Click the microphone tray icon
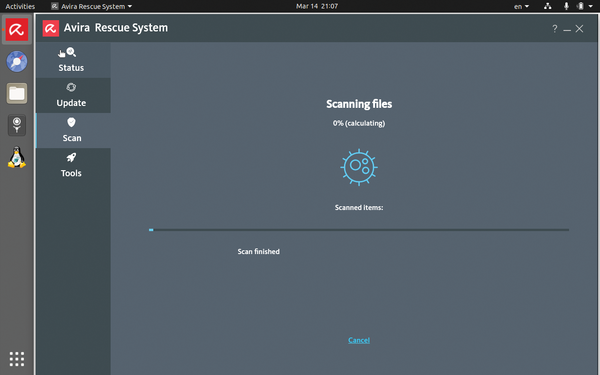600x375 pixels. (x=566, y=6)
